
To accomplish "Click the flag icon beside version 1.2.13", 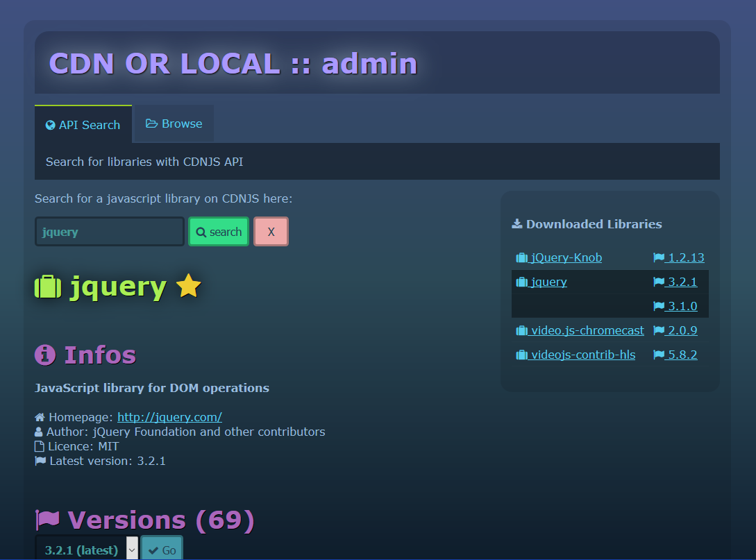I will coord(659,258).
